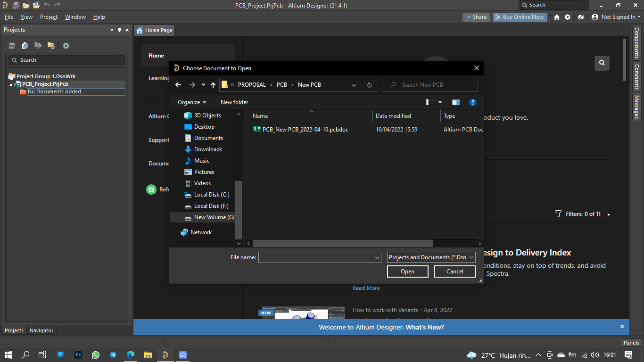
Task: Open the Organize dropdown menu
Action: coord(192,102)
